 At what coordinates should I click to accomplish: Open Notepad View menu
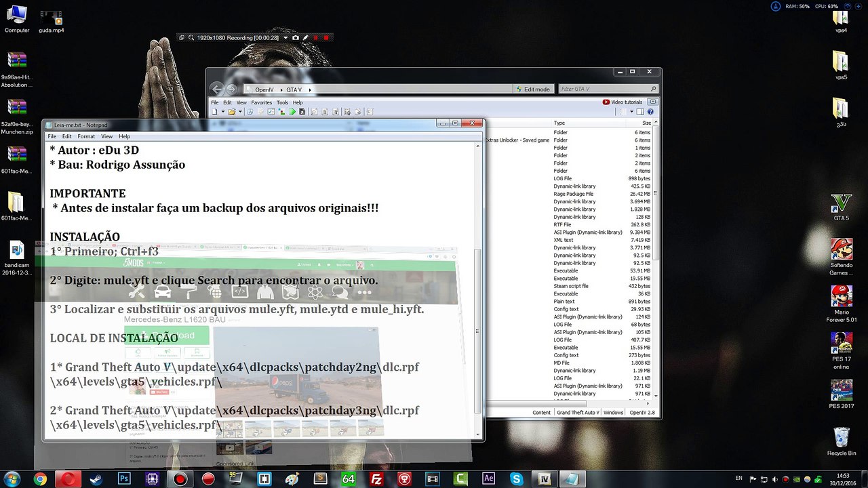pos(107,136)
